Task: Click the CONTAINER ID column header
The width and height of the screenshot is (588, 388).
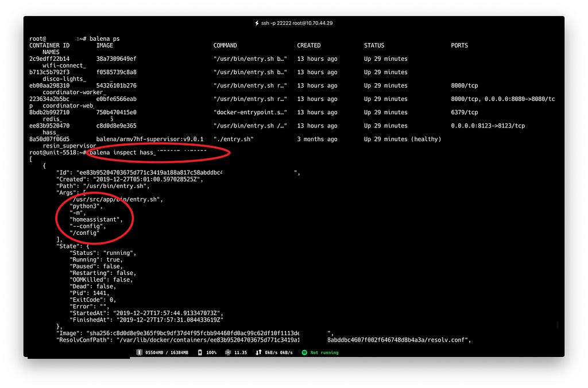Action: pyautogui.click(x=49, y=45)
